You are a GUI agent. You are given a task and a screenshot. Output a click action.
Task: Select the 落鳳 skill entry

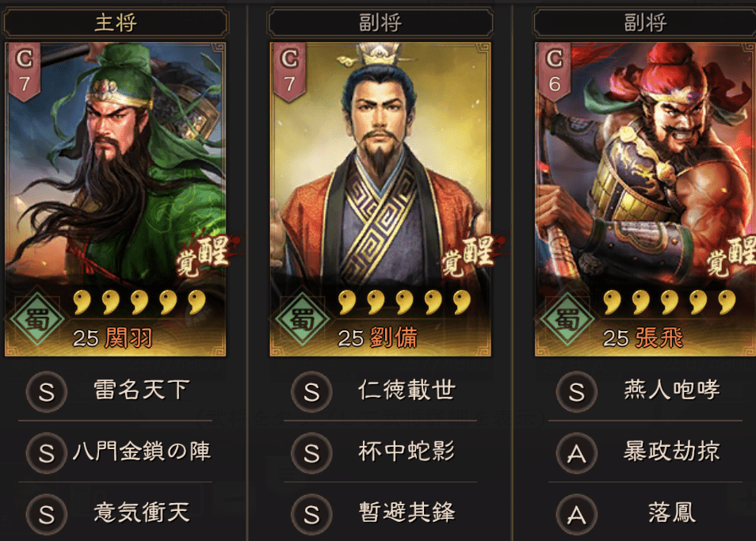click(x=672, y=512)
